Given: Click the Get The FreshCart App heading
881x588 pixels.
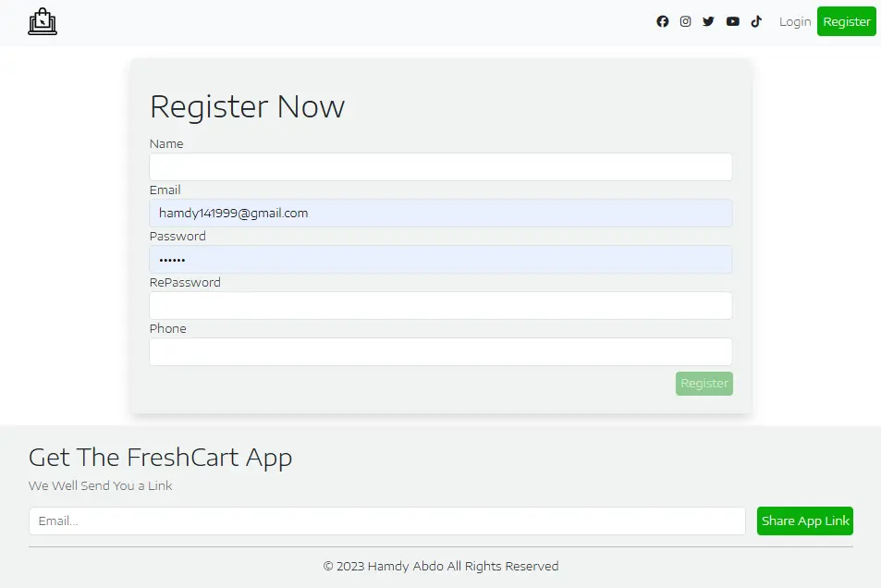Looking at the screenshot, I should (160, 457).
